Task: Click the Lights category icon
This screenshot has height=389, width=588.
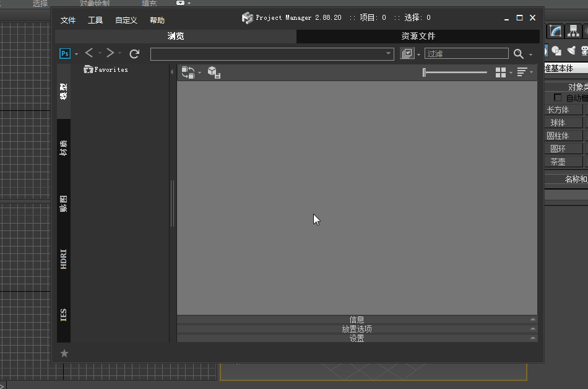Action: [571, 51]
